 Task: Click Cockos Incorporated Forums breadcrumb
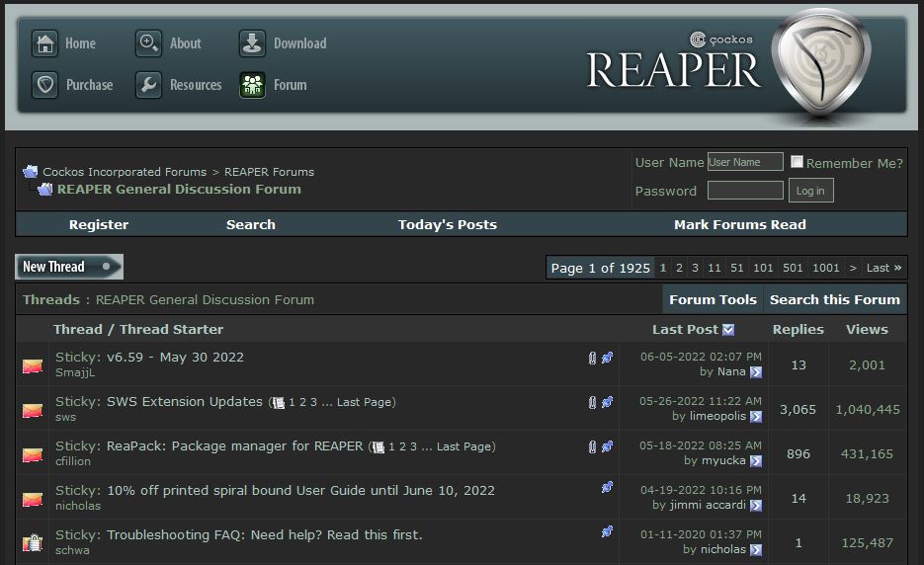click(x=125, y=172)
